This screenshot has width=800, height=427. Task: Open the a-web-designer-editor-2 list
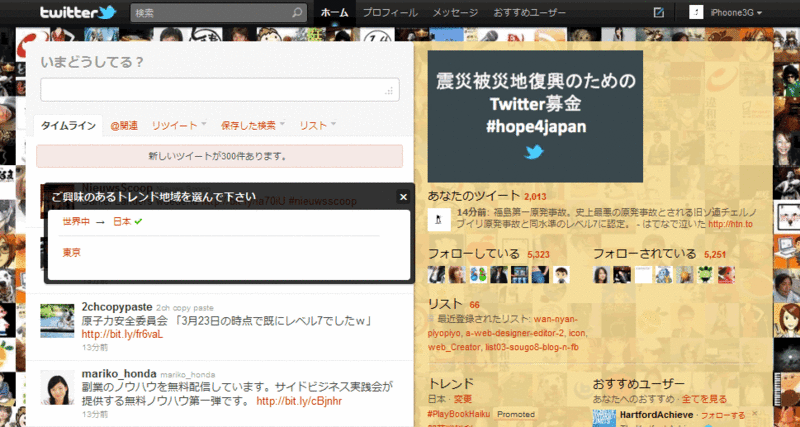[515, 333]
